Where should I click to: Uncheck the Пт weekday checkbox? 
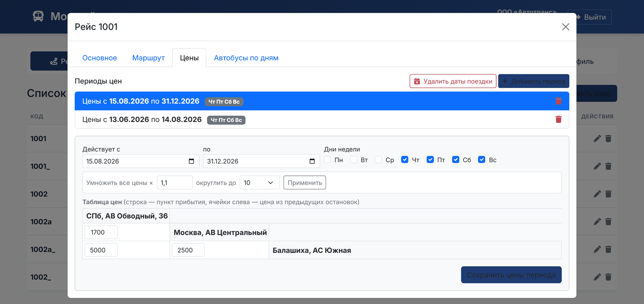pyautogui.click(x=430, y=160)
